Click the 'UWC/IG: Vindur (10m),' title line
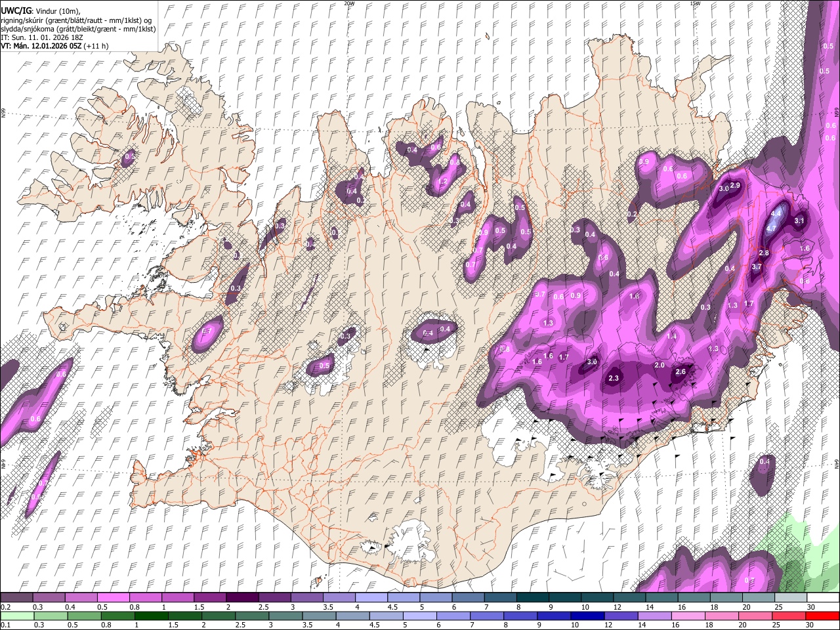The height and width of the screenshot is (630, 840). [40, 11]
